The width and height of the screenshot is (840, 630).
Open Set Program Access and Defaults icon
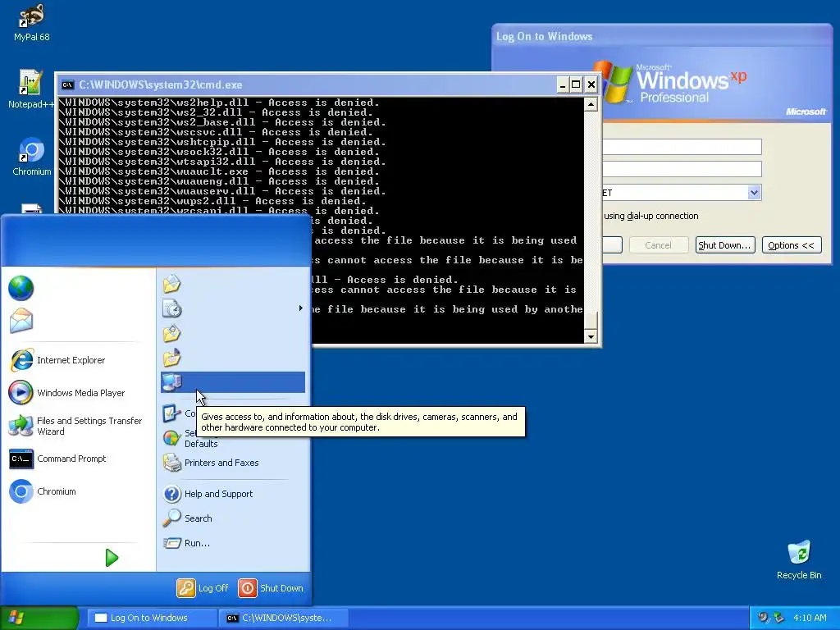171,438
